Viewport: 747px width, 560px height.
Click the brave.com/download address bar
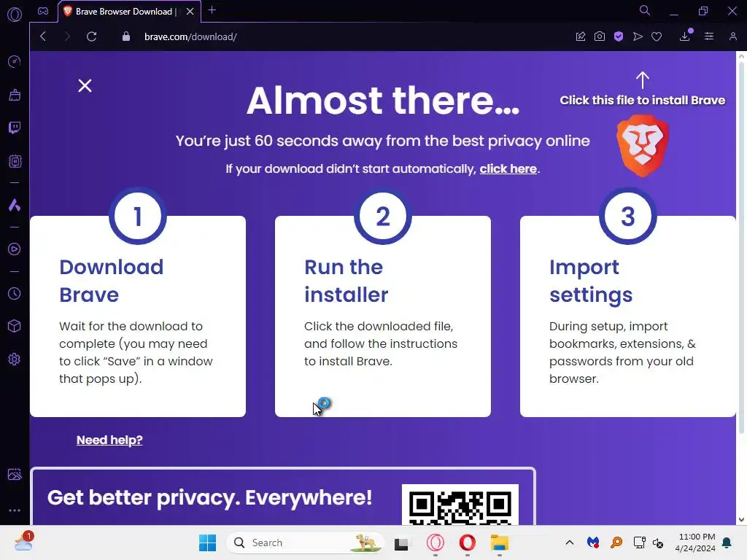(190, 36)
